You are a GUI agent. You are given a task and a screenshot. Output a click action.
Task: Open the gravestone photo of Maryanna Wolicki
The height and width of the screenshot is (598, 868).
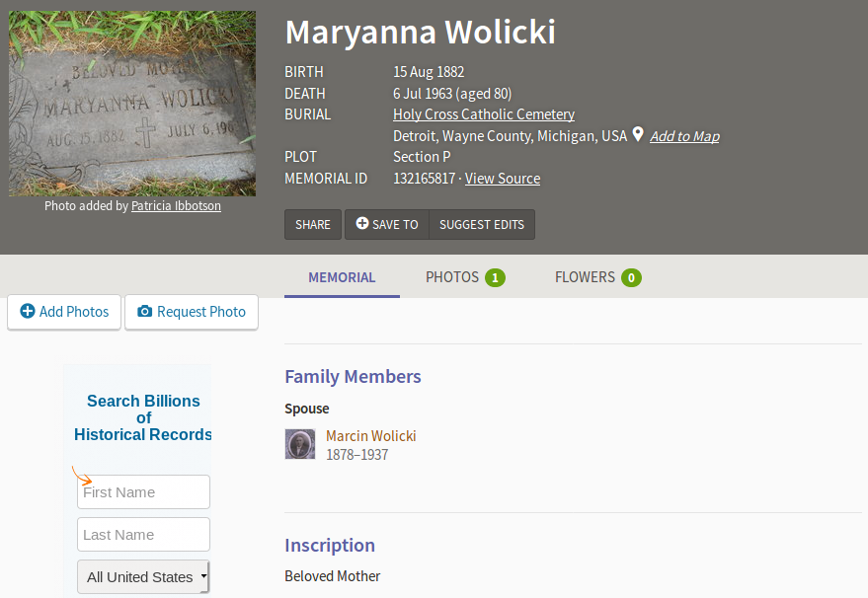(132, 104)
